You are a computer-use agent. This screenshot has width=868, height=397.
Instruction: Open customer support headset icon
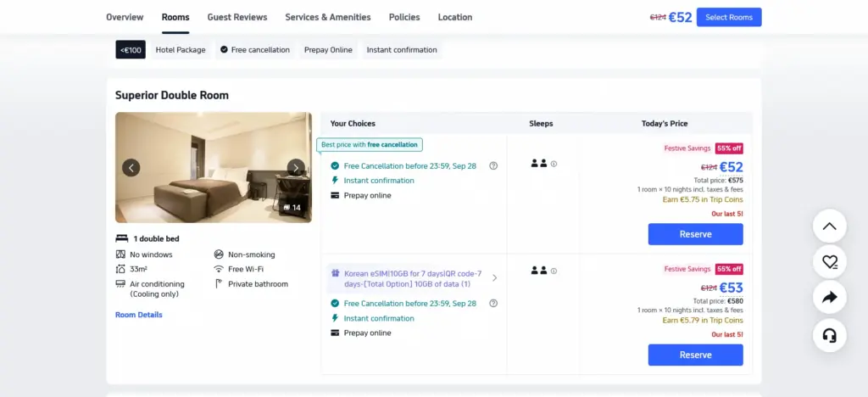click(829, 336)
